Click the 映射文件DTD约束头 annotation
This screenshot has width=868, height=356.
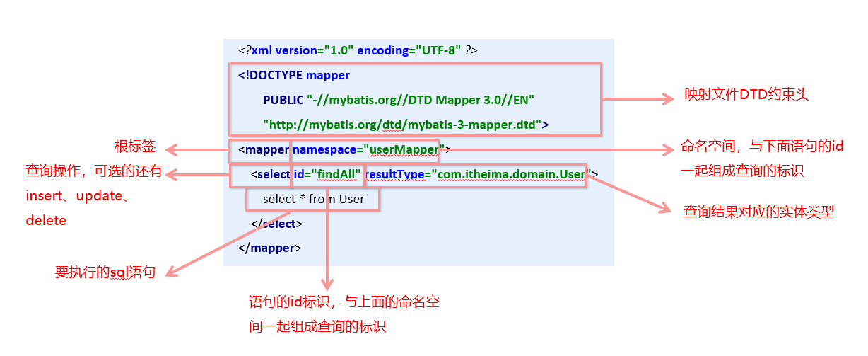click(746, 95)
